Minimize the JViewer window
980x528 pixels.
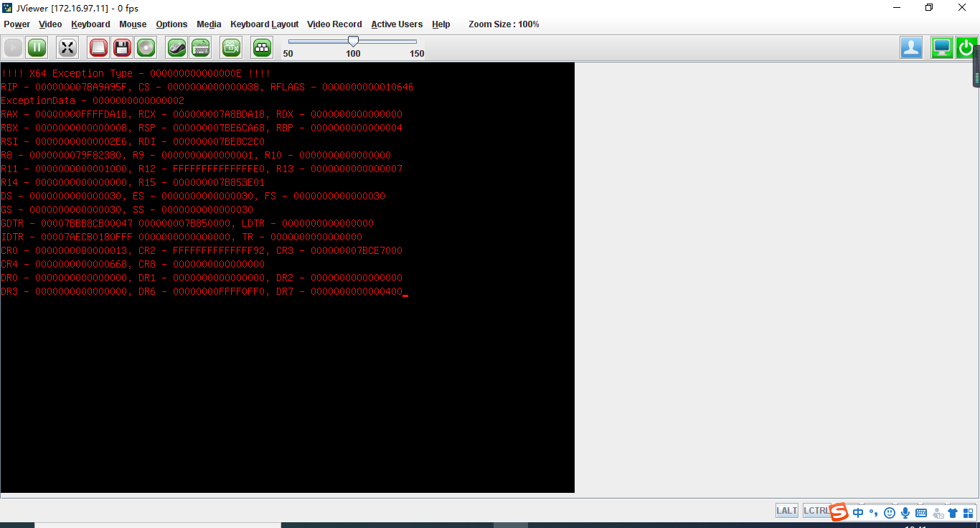coord(897,8)
